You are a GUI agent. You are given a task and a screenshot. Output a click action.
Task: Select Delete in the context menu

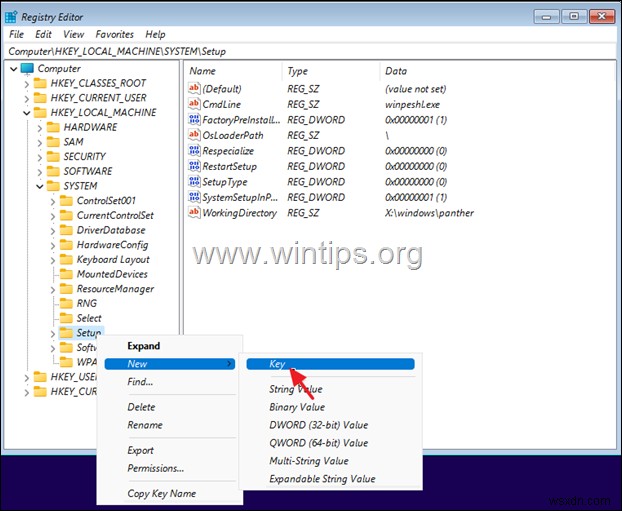(141, 407)
